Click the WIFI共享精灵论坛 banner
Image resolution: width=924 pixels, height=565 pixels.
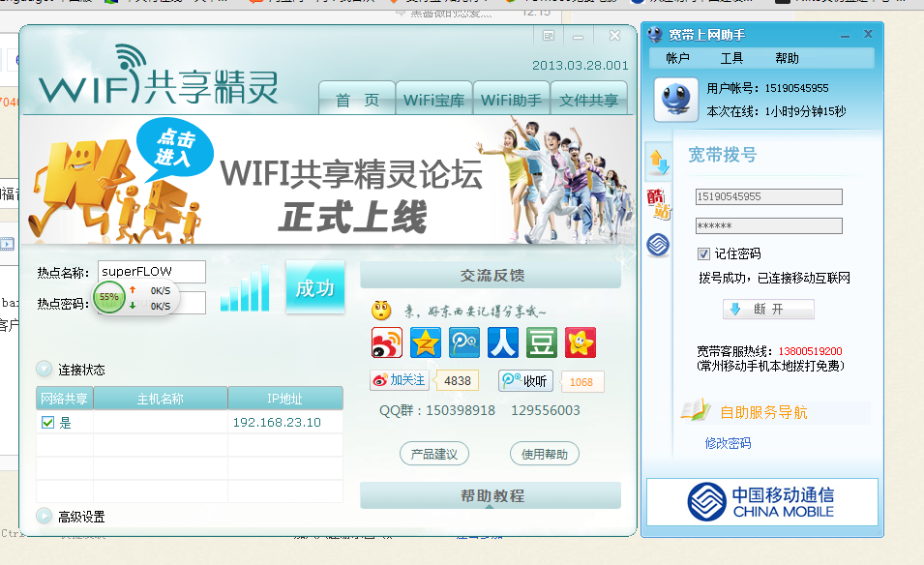click(x=328, y=180)
